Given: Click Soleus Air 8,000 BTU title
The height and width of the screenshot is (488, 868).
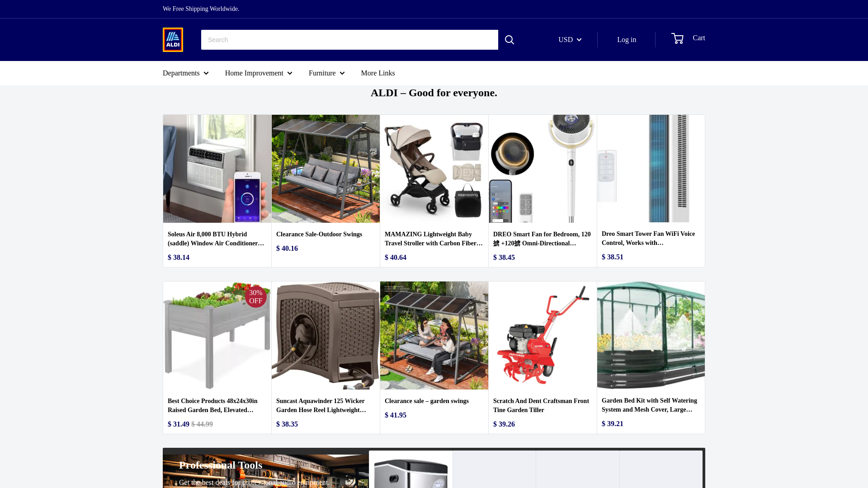Looking at the screenshot, I should click(x=216, y=239).
